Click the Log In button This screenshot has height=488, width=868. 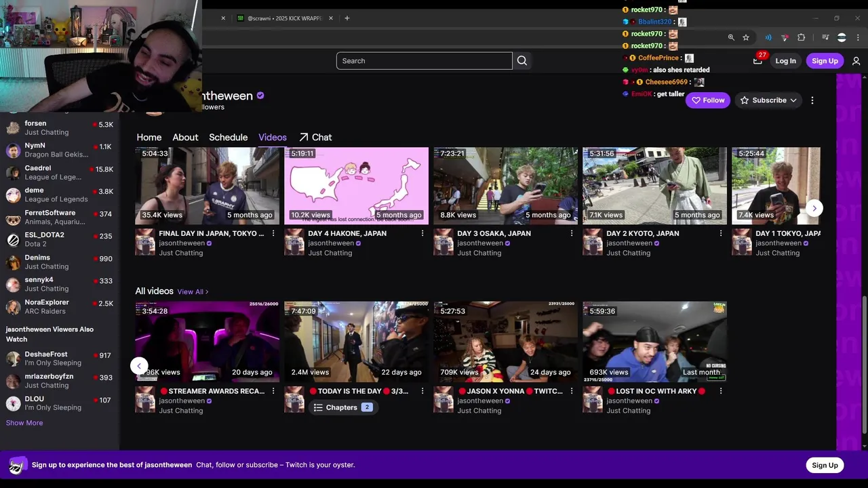(785, 61)
